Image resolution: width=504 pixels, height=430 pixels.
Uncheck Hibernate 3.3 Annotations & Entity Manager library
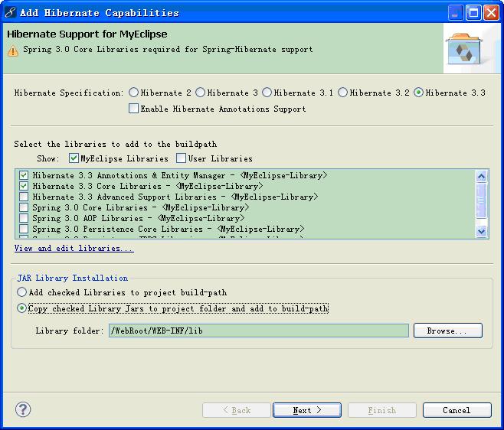(24, 175)
